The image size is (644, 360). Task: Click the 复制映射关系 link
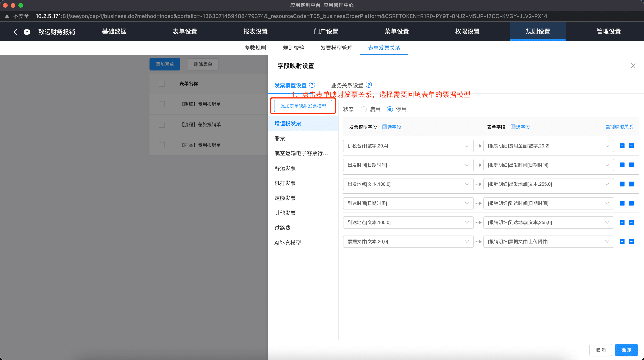619,127
